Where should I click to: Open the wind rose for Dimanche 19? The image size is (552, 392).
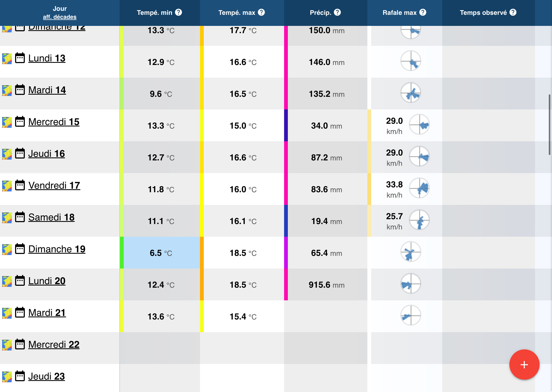(410, 252)
